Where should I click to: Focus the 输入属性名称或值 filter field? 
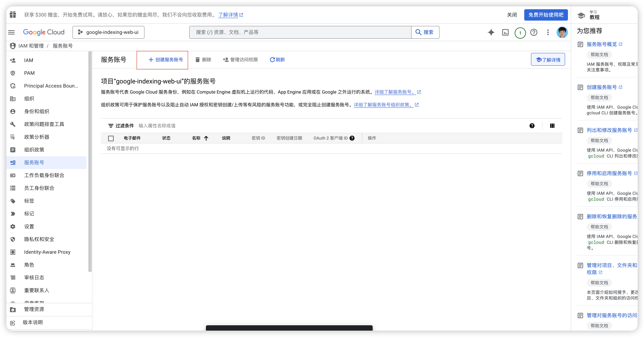(157, 126)
